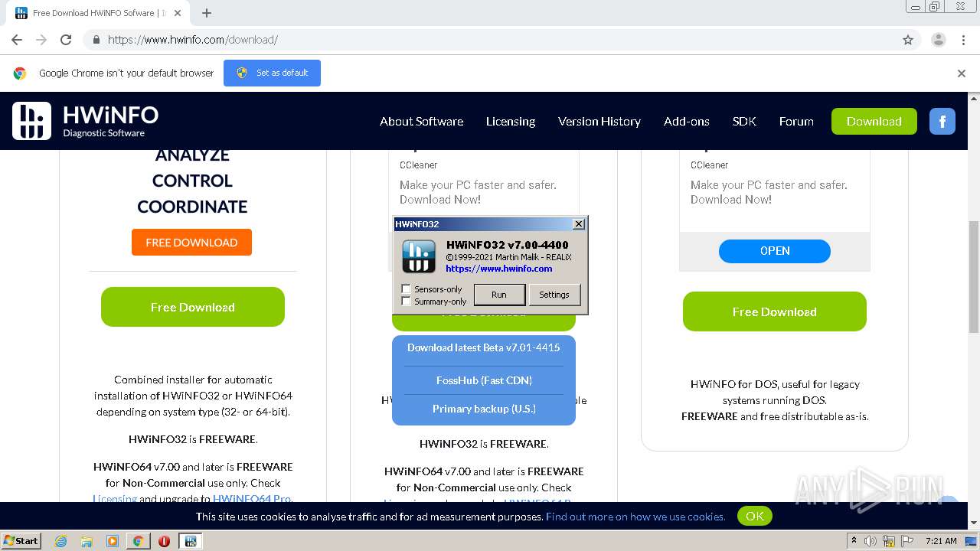Close the HWiNFO32 dialog
Viewport: 980px width, 551px height.
(x=579, y=224)
